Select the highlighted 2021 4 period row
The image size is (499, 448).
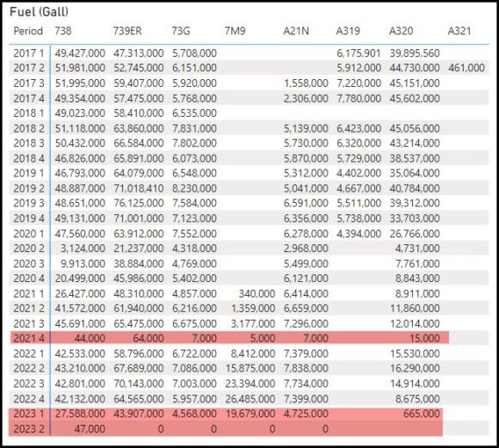point(230,338)
